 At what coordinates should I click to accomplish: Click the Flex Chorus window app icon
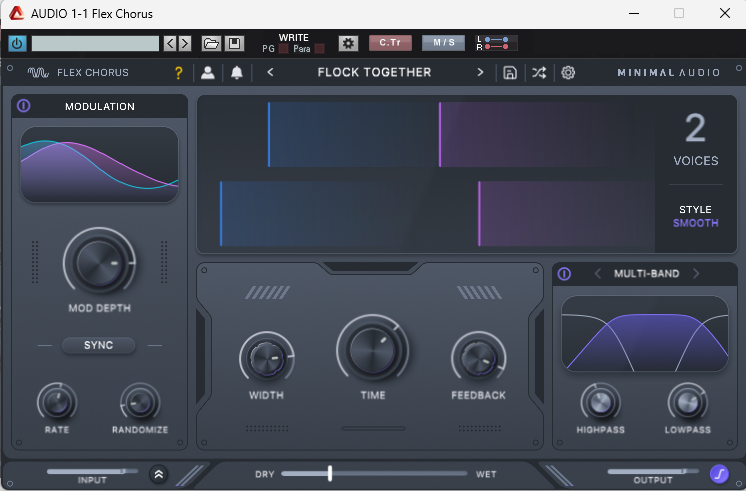tap(16, 13)
